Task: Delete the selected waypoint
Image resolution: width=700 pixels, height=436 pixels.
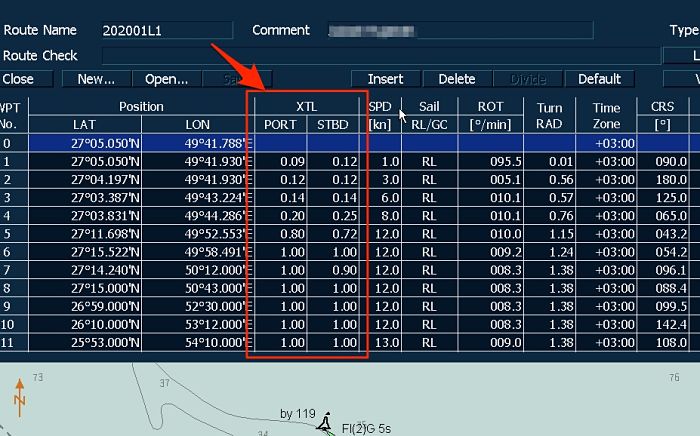Action: coord(457,79)
